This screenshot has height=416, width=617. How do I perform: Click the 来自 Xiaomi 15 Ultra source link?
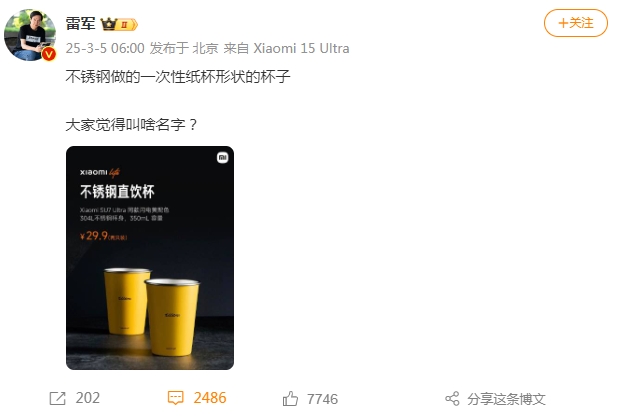[286, 48]
